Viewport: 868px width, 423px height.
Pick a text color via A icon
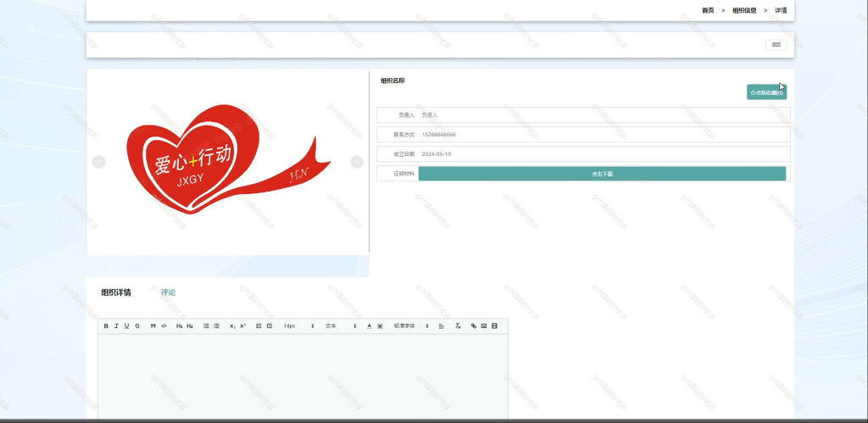point(370,326)
